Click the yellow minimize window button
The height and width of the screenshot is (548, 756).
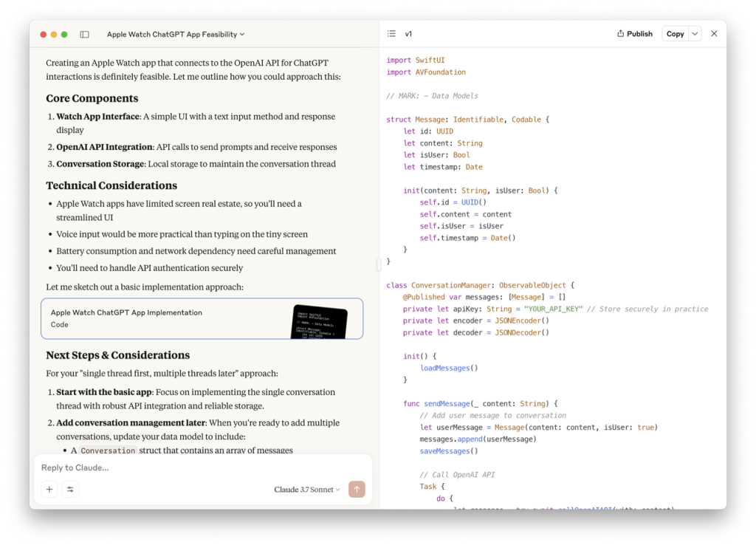pyautogui.click(x=54, y=34)
